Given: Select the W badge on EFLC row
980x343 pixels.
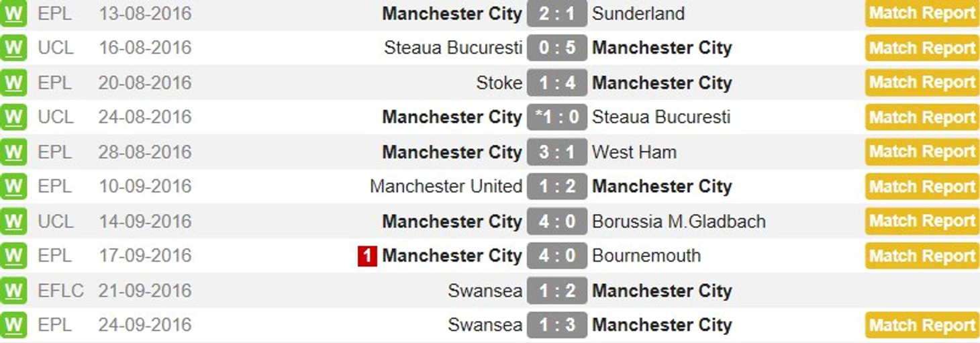Looking at the screenshot, I should pyautogui.click(x=13, y=290).
